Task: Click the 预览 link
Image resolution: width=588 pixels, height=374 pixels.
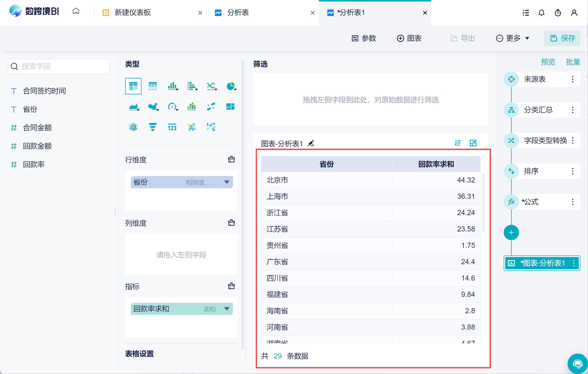Action: point(548,62)
